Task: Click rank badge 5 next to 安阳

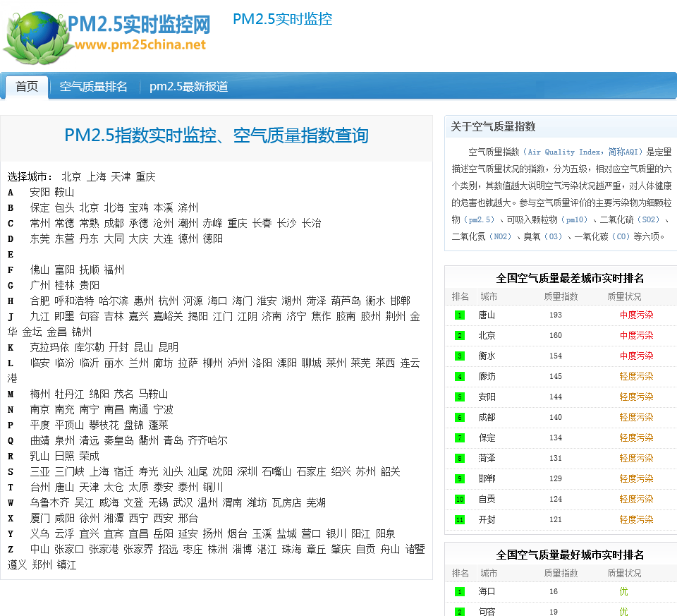Action: tap(460, 397)
